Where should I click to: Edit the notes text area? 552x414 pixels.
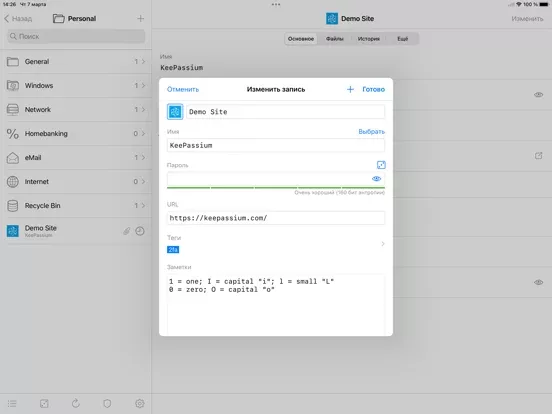(x=276, y=305)
